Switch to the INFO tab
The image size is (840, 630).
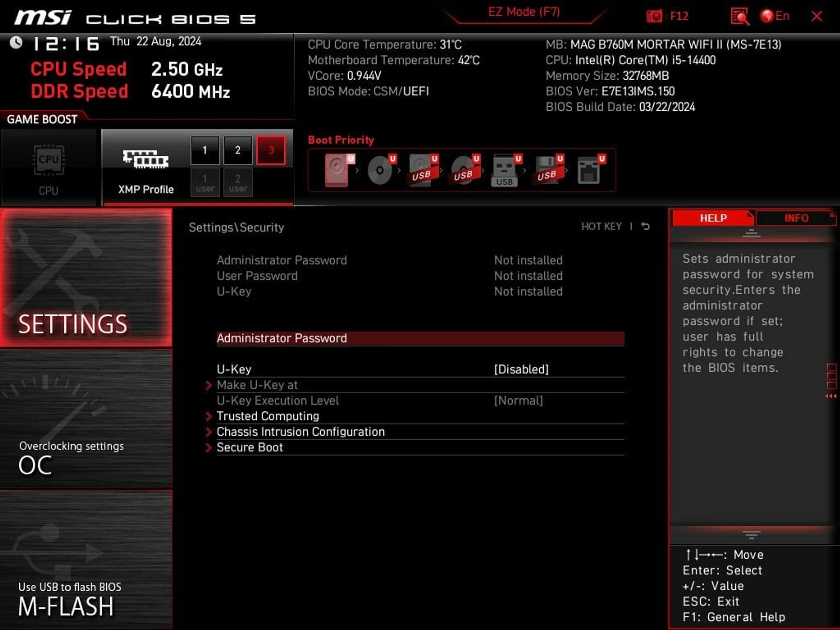pyautogui.click(x=796, y=218)
